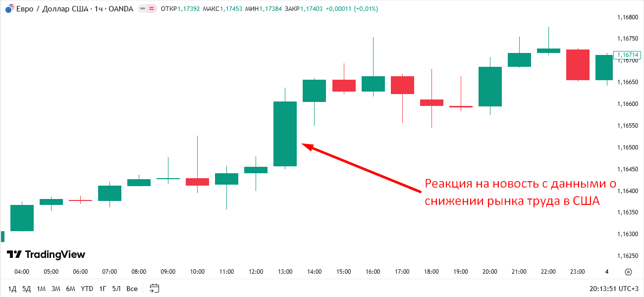Image resolution: width=644 pixels, height=297 pixels.
Task: Open the go-to-date calendar icon
Action: pos(154,288)
